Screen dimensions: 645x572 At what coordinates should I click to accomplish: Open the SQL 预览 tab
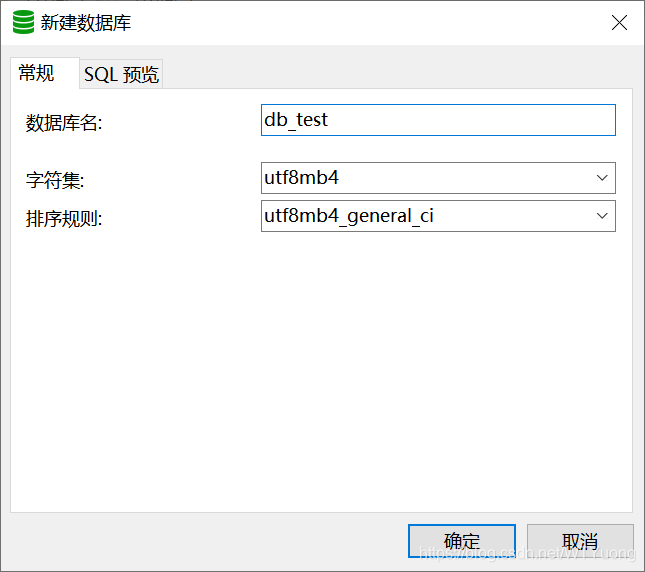(x=121, y=74)
